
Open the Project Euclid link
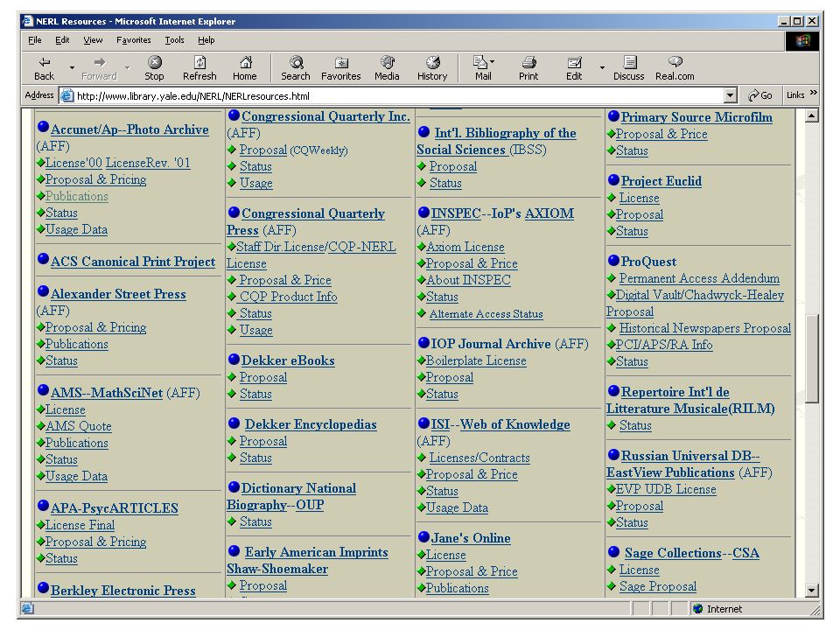tap(661, 181)
